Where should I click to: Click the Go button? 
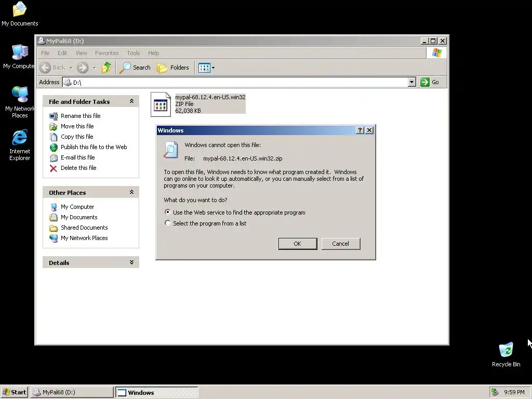430,82
